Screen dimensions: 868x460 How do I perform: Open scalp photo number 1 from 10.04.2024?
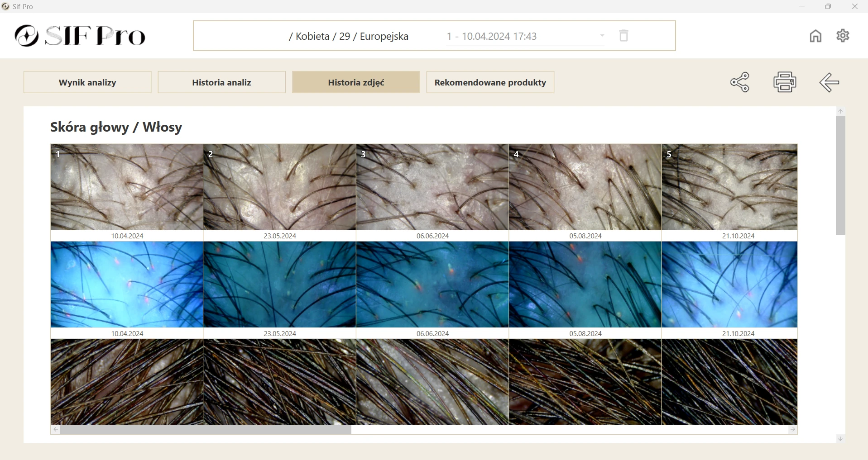(x=127, y=187)
